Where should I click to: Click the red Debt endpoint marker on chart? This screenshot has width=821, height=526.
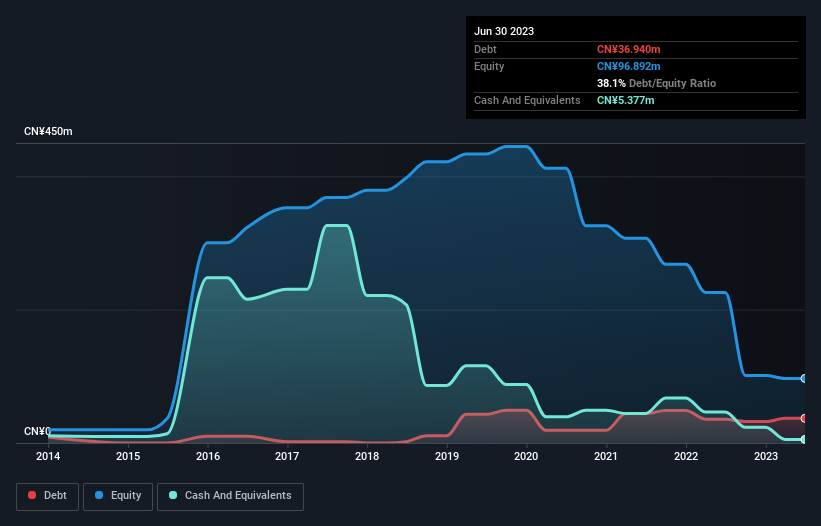[804, 418]
